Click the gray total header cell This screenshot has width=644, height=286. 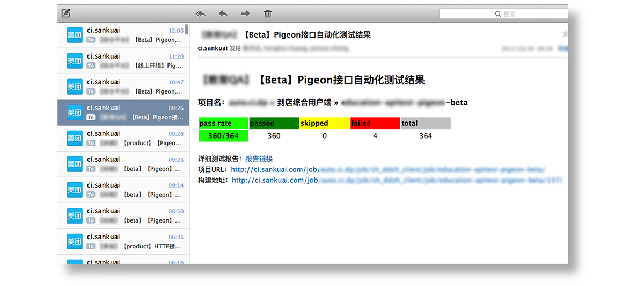tap(426, 123)
